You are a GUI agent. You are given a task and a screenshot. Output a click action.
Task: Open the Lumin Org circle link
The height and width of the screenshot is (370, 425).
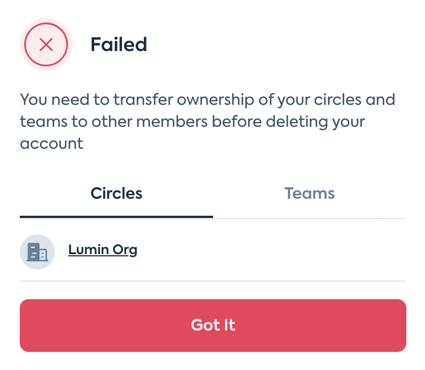[103, 250]
